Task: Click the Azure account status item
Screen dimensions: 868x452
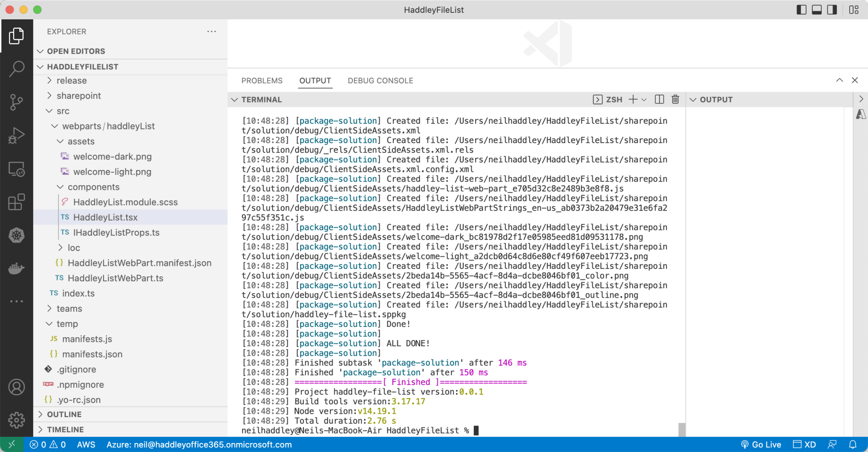Action: pyautogui.click(x=199, y=444)
